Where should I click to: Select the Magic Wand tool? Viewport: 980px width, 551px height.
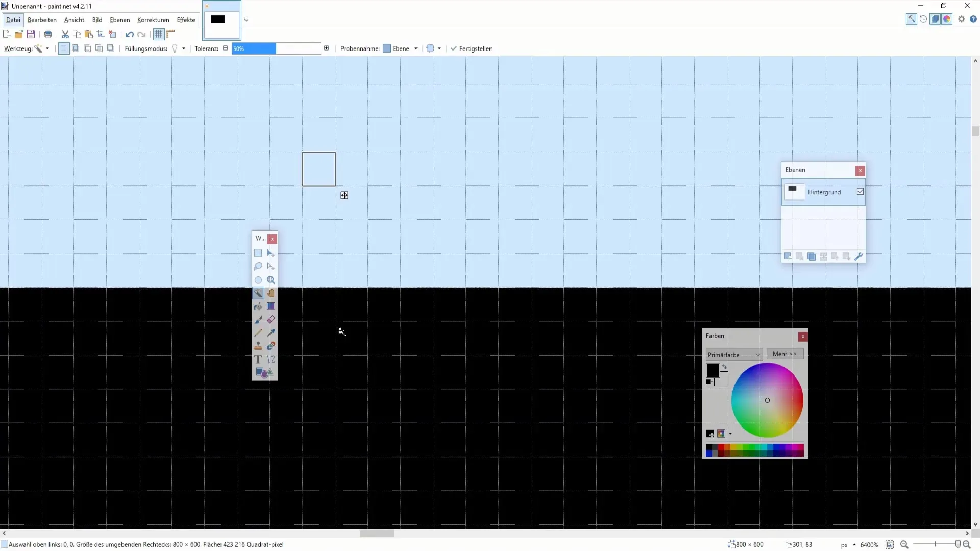click(258, 293)
